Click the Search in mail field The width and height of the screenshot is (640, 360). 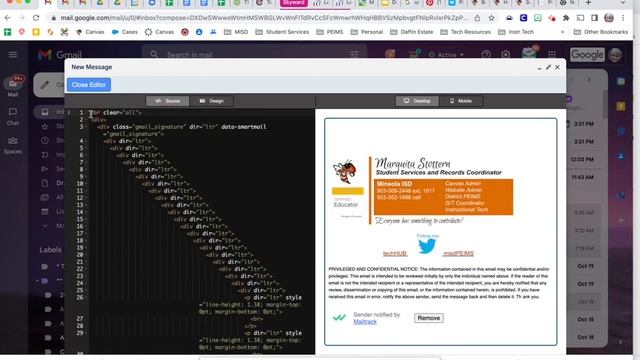[253, 54]
